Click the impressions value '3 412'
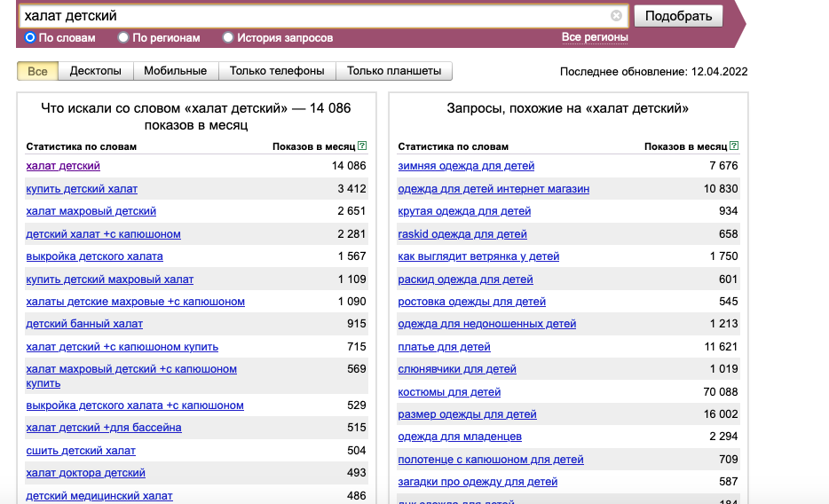This screenshot has width=829, height=504. coord(352,189)
